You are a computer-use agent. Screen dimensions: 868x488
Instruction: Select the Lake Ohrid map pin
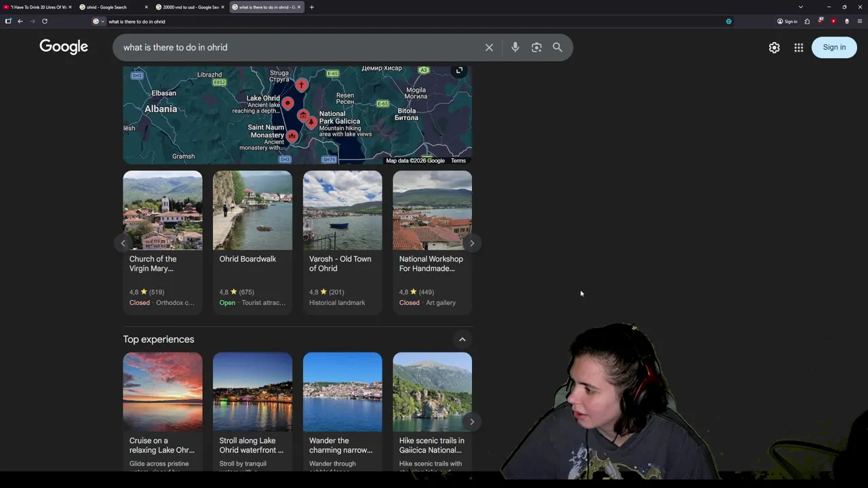(288, 104)
